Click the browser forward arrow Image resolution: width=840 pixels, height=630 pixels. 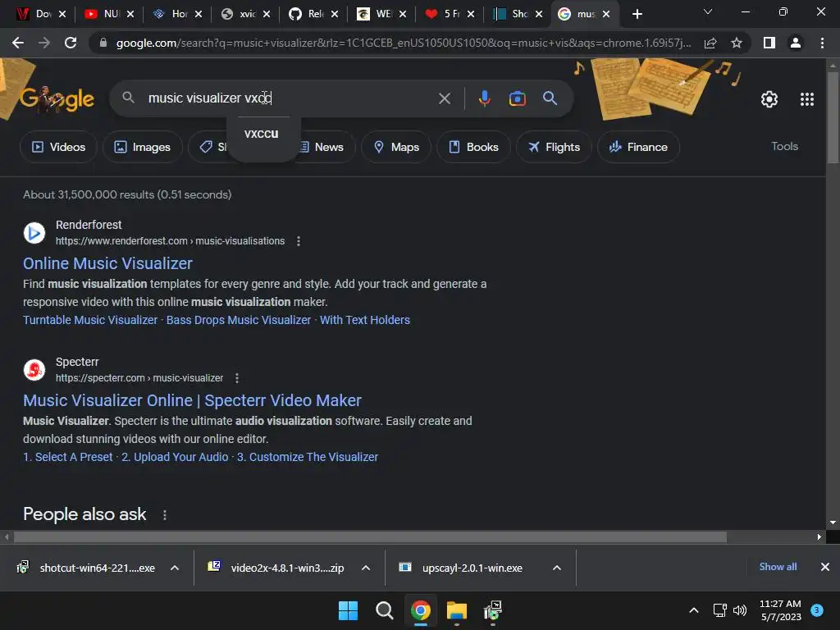coord(44,43)
